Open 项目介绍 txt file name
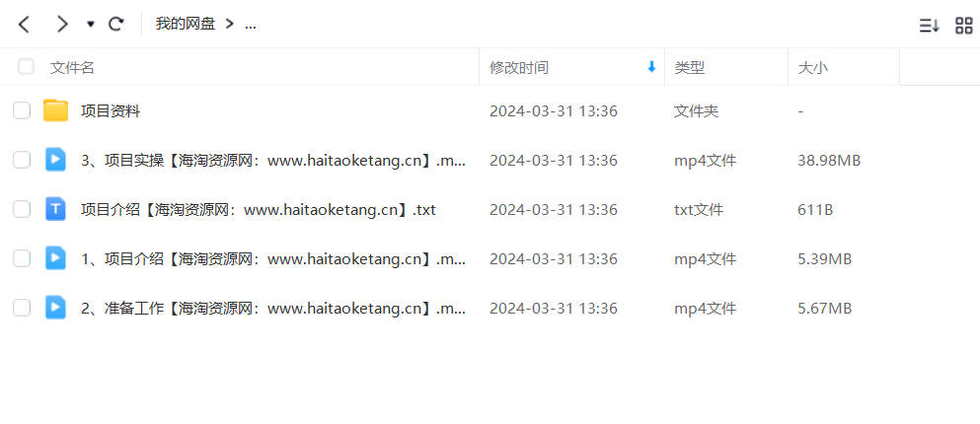980x424 pixels. tap(259, 210)
